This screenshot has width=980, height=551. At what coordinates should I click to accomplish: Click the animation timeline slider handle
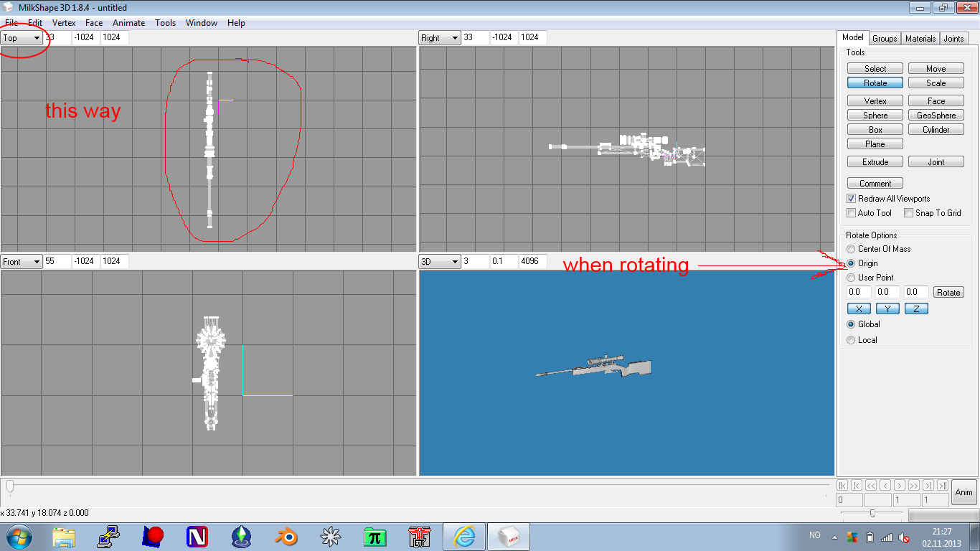tap(10, 486)
